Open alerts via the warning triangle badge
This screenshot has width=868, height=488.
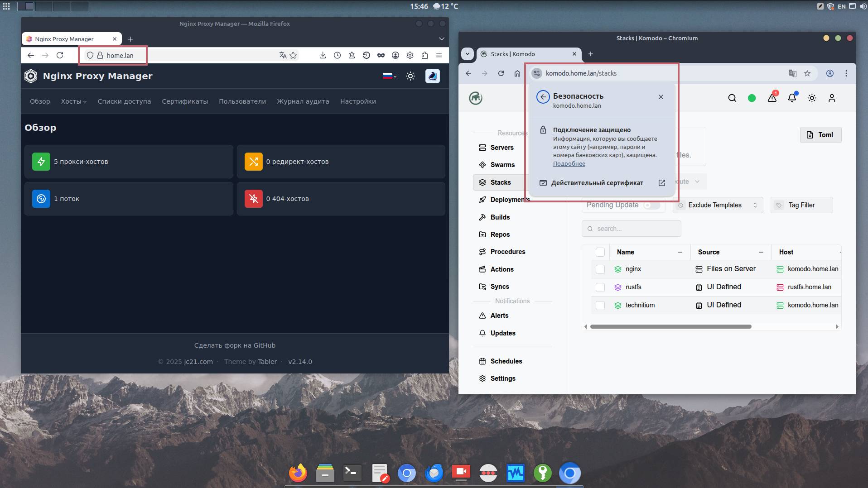[x=772, y=98]
